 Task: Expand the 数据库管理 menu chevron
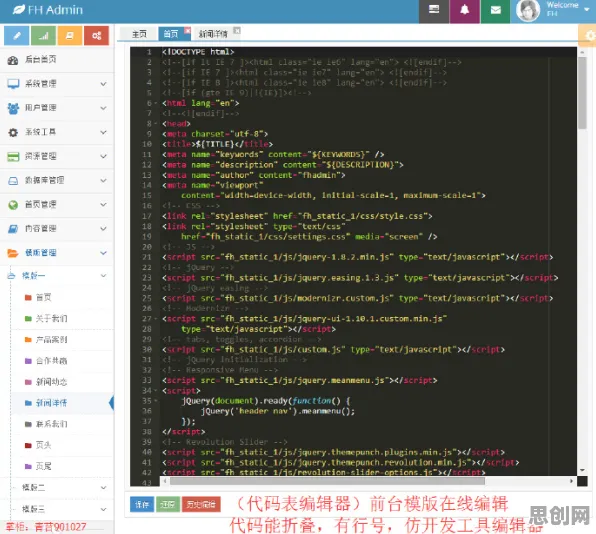point(103,181)
